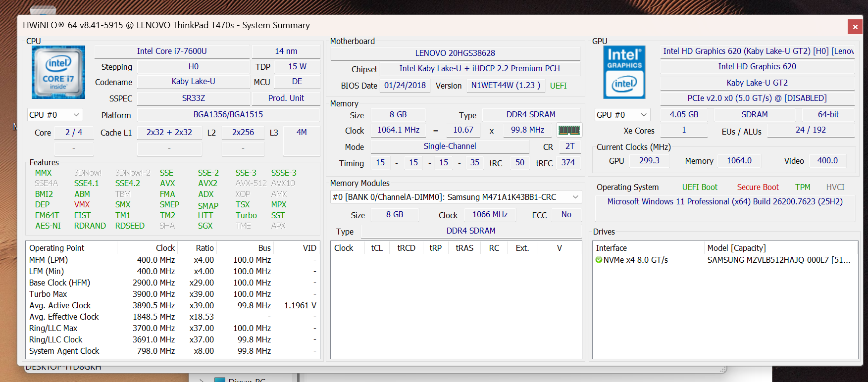The height and width of the screenshot is (382, 868).
Task: Select the PCIe v2.0 x0 DISABLED field
Action: pyautogui.click(x=757, y=98)
